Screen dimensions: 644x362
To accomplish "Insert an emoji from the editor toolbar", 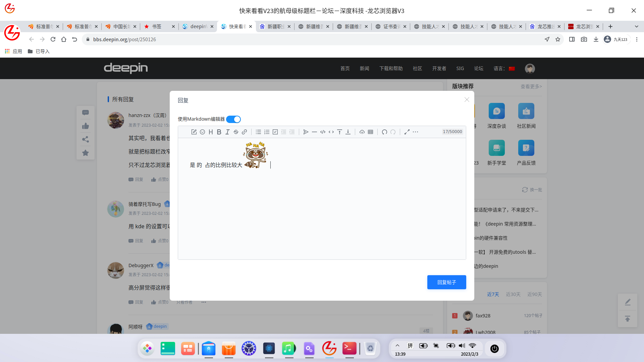I will (x=202, y=132).
